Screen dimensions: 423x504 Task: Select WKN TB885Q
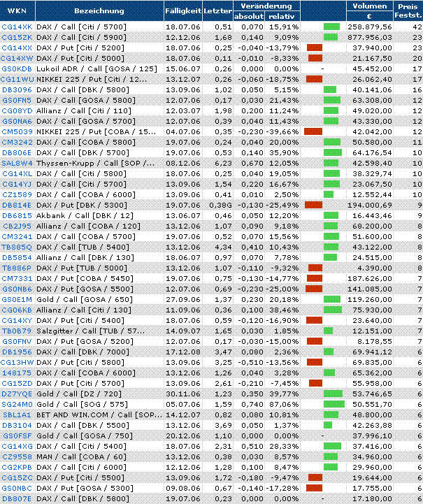coord(17,247)
